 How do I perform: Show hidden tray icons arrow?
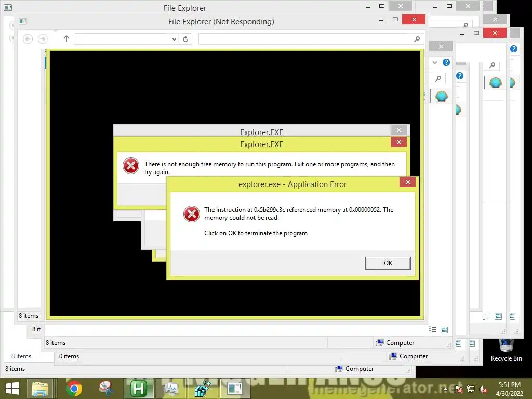tap(445, 389)
